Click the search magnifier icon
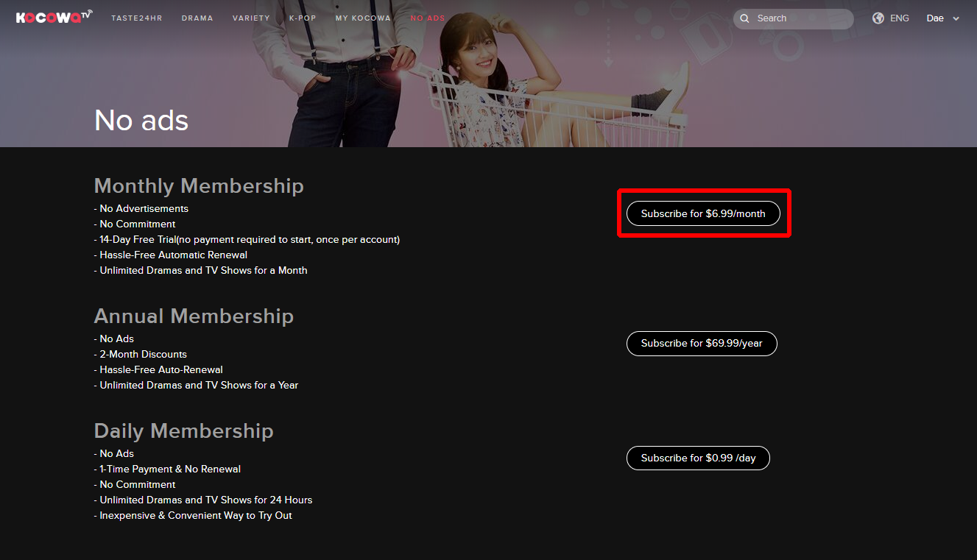This screenshot has height=560, width=977. pos(744,18)
